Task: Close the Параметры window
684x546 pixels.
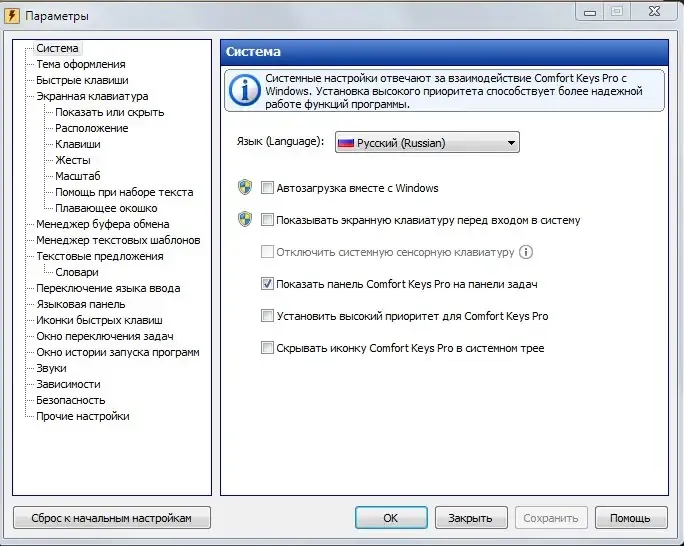Action: pyautogui.click(x=654, y=12)
